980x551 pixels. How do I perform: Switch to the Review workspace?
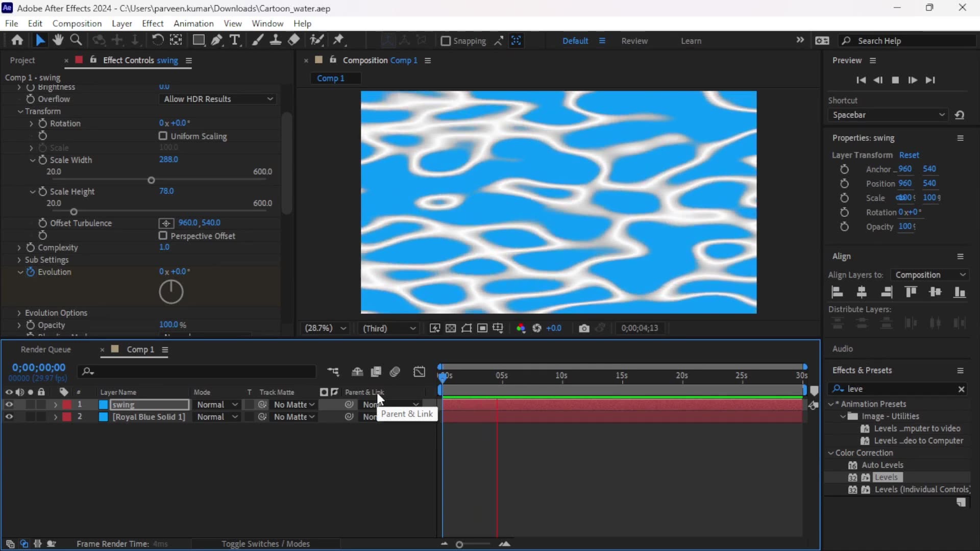[x=634, y=41]
